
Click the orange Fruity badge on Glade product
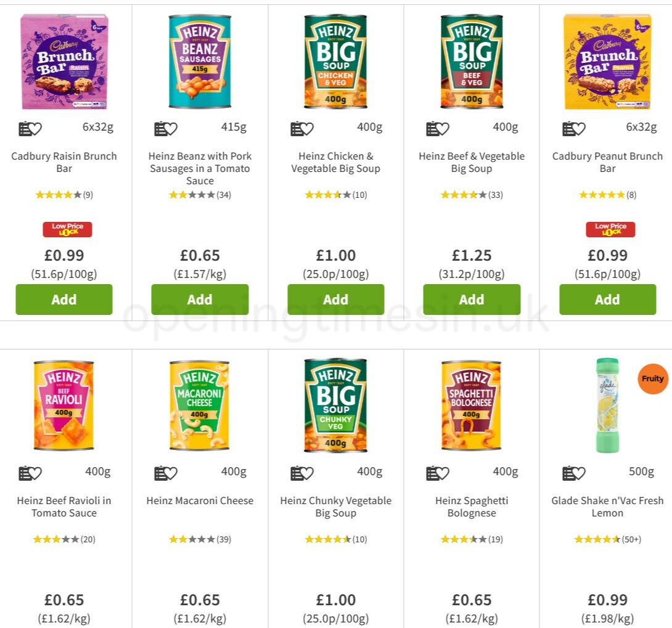point(652,379)
